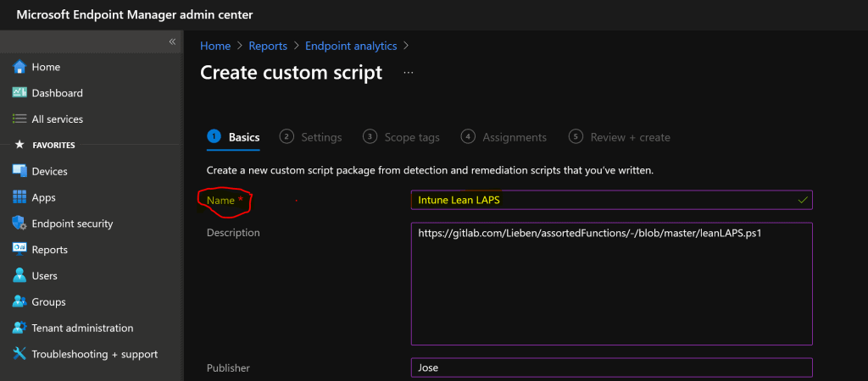Select the Review + create wizard tab
Screen dimensions: 868x381
[x=620, y=137]
